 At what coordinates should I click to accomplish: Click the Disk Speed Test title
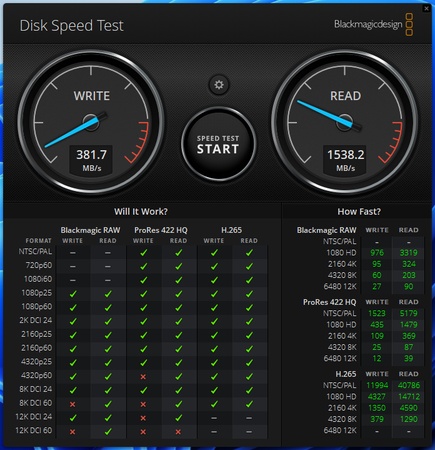(72, 26)
